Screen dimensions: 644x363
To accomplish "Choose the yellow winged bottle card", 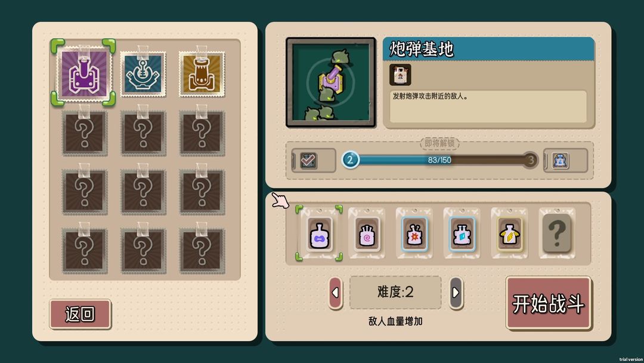I will coord(509,233).
